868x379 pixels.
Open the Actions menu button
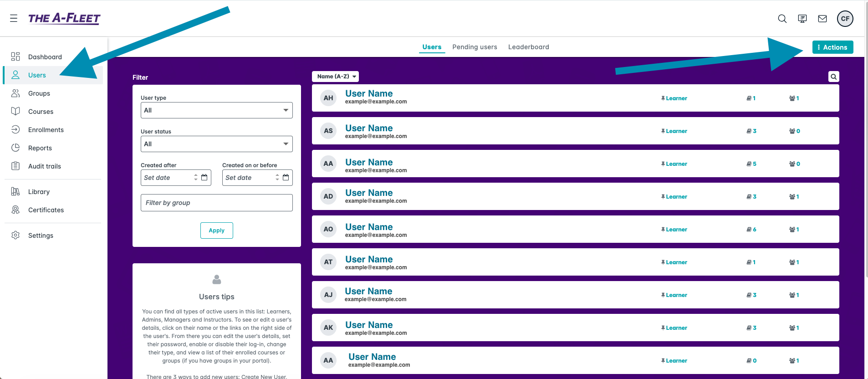832,47
